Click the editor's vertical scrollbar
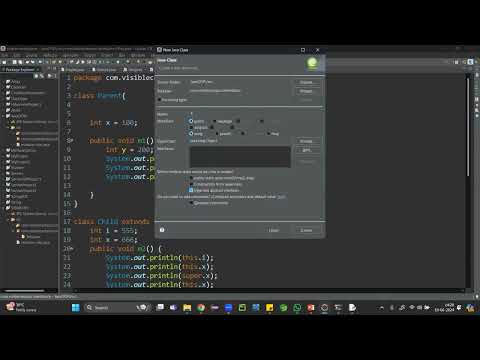This screenshot has width=480, height=360. [468, 127]
